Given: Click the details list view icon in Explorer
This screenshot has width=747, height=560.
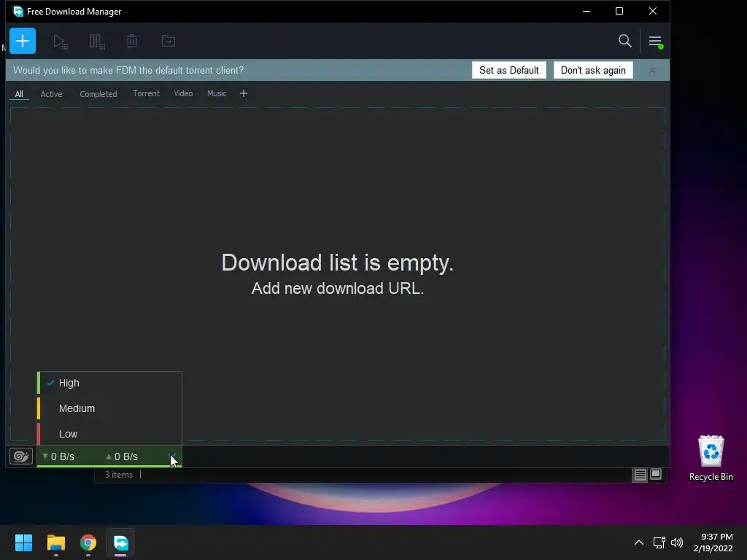Looking at the screenshot, I should coord(640,475).
